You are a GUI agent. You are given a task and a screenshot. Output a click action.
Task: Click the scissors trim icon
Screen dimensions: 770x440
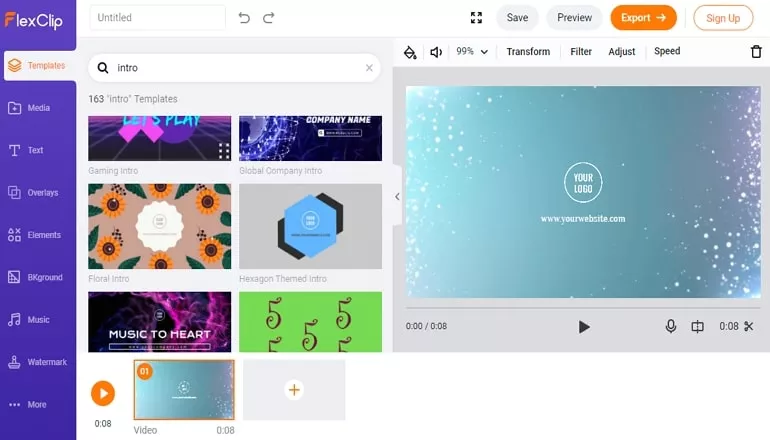(x=748, y=326)
